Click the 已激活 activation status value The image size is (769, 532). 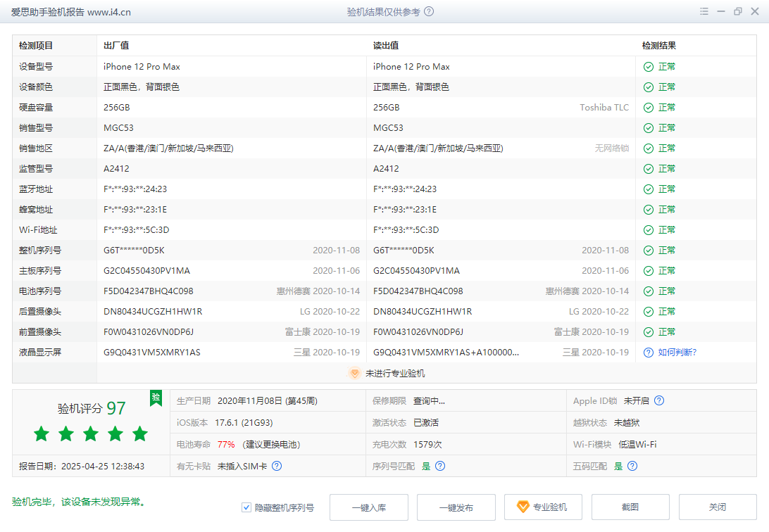tap(426, 423)
